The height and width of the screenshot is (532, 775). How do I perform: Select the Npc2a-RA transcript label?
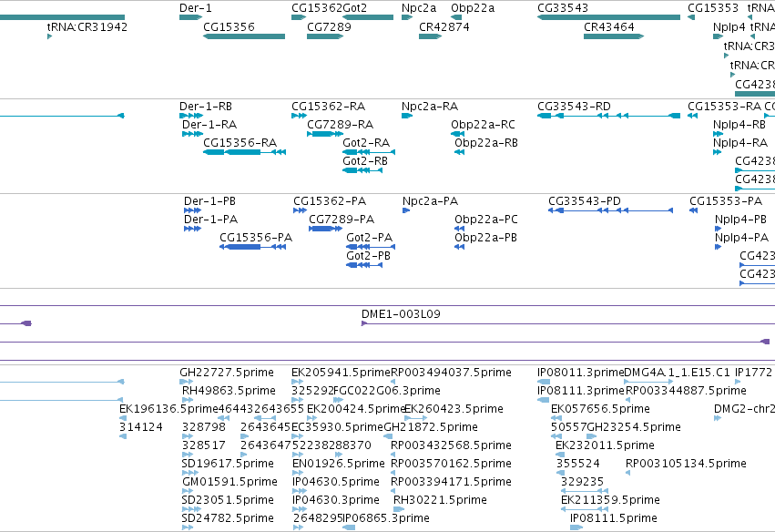tap(430, 107)
